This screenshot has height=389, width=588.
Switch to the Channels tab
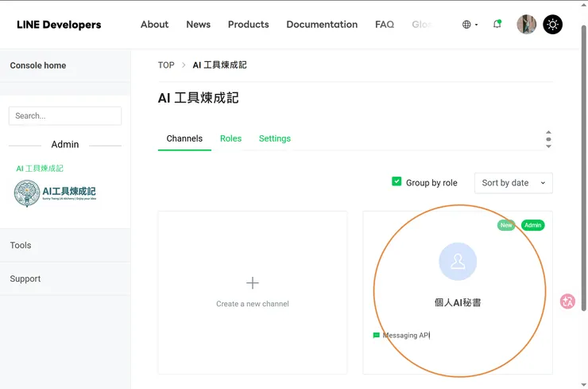pos(184,138)
